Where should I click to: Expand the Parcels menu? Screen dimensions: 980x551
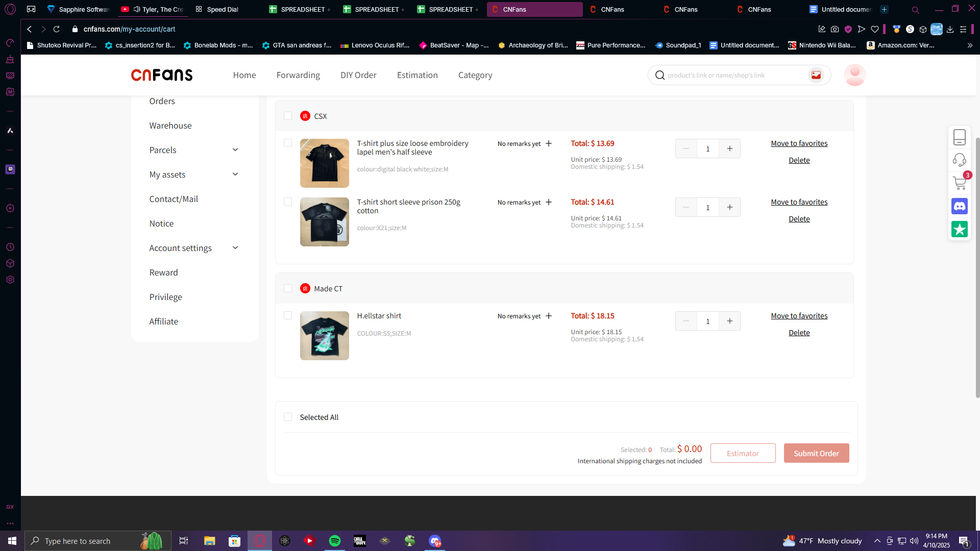click(x=235, y=150)
